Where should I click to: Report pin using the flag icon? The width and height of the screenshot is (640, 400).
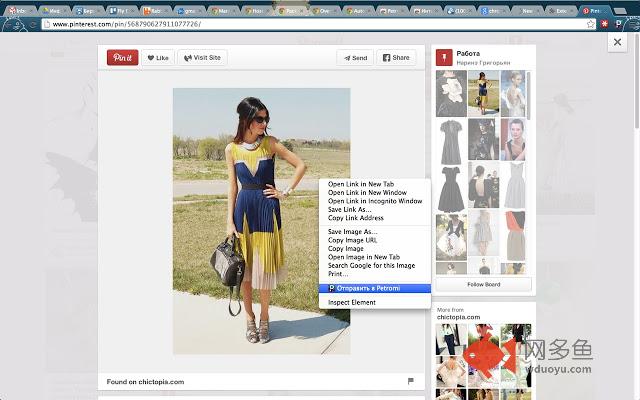(x=411, y=381)
